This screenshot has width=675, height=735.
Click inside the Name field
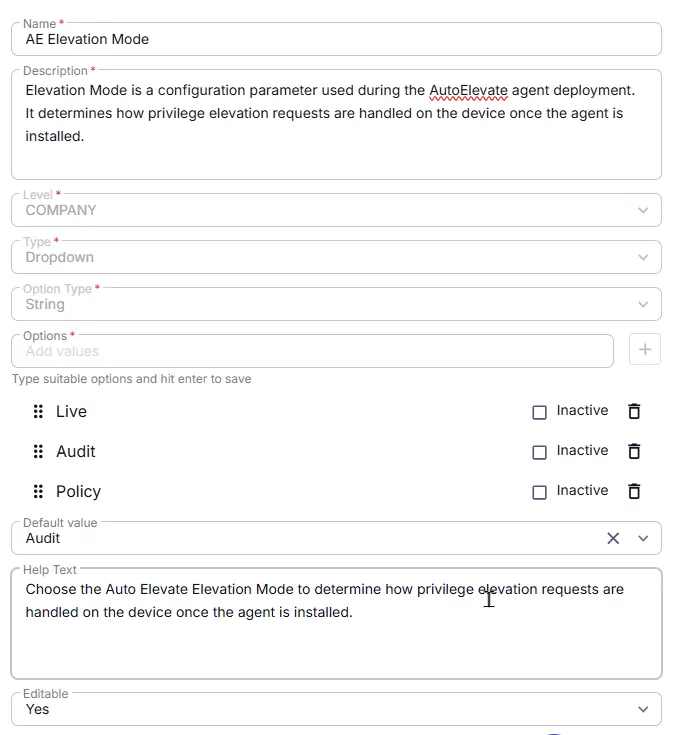point(336,39)
